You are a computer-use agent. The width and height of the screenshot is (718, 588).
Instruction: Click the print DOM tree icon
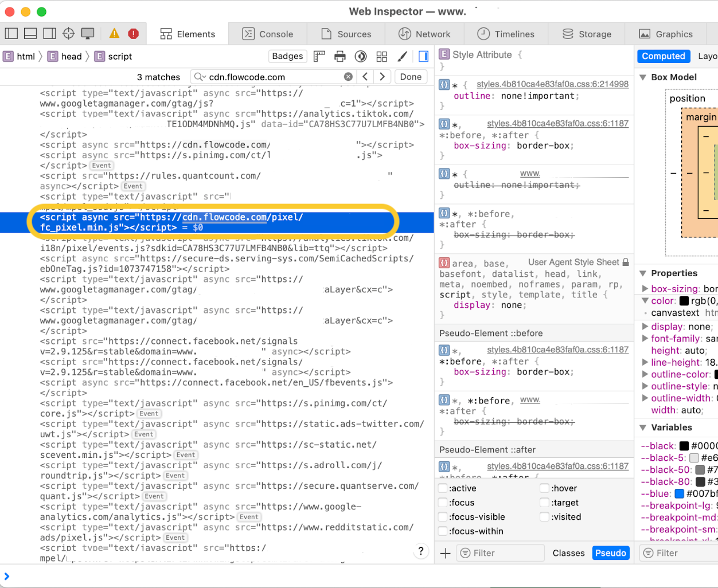[340, 56]
